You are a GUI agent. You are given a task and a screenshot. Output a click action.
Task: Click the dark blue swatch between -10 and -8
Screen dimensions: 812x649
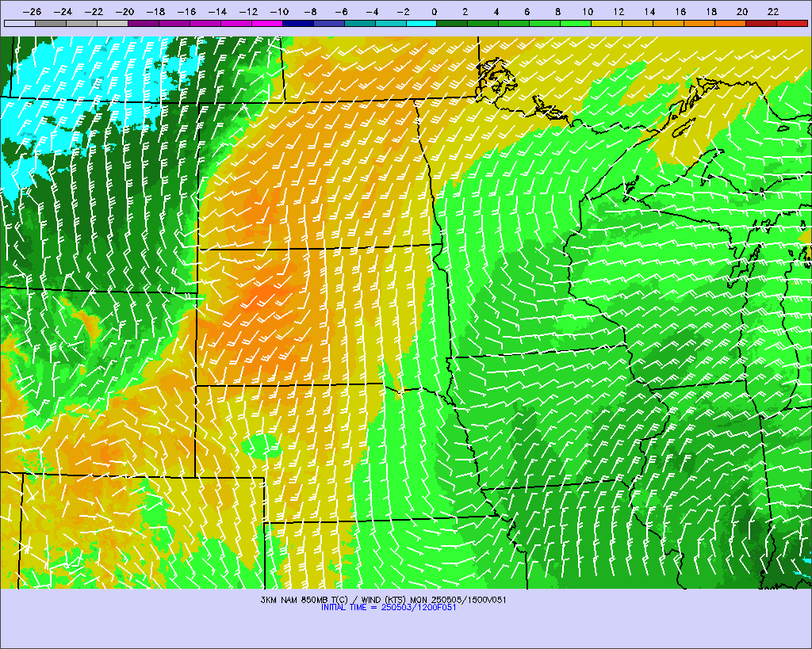tap(298, 23)
